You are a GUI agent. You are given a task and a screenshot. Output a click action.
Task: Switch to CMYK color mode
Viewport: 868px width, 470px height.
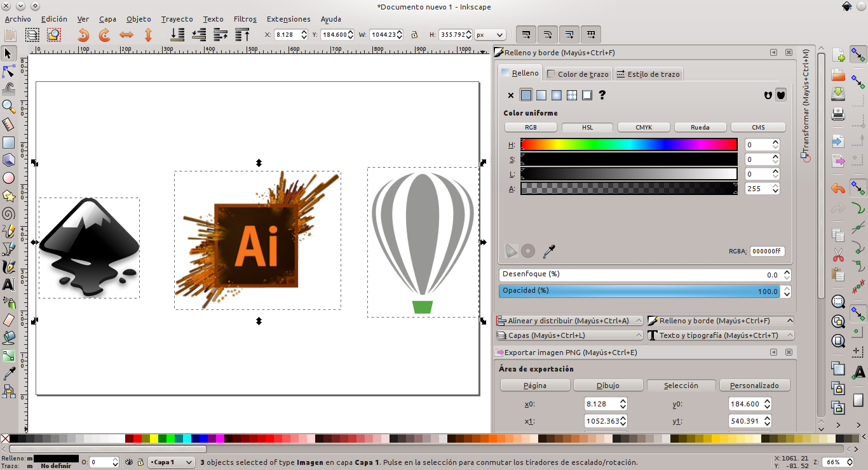(643, 127)
